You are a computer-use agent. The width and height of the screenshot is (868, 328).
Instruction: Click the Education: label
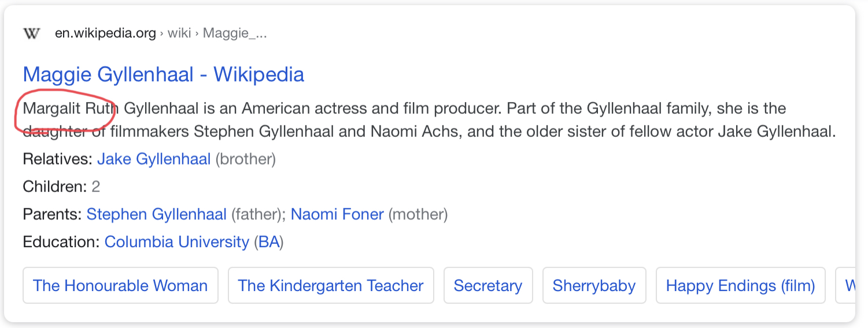pyautogui.click(x=61, y=242)
